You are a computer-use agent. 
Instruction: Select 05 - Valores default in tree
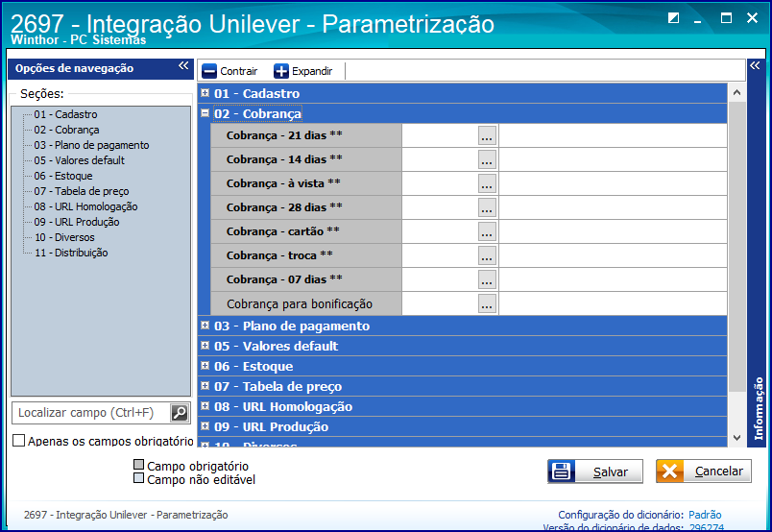tap(80, 160)
